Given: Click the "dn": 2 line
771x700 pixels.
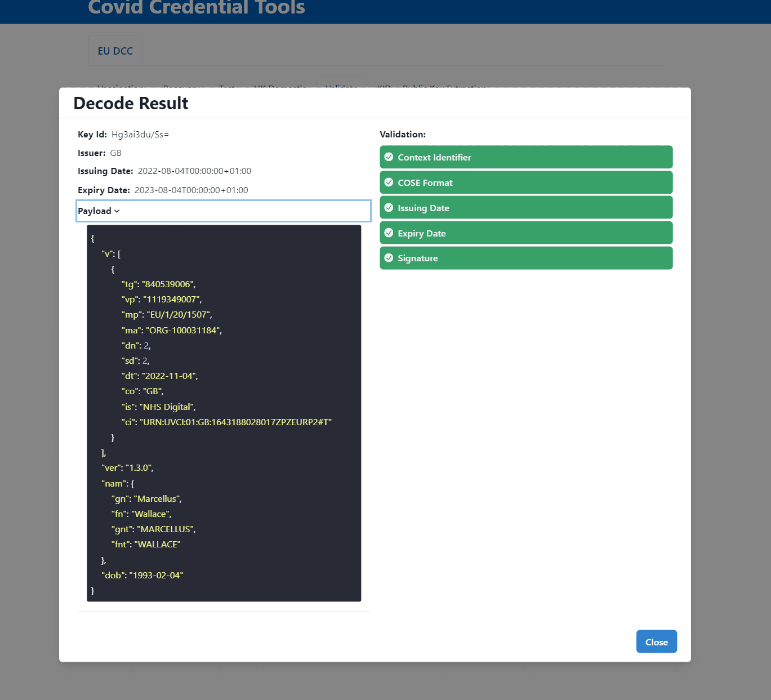Looking at the screenshot, I should (136, 346).
